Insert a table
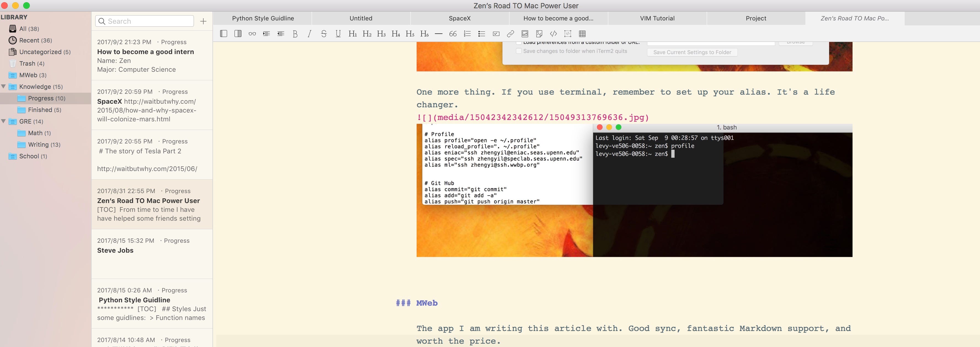The width and height of the screenshot is (980, 347). point(582,34)
